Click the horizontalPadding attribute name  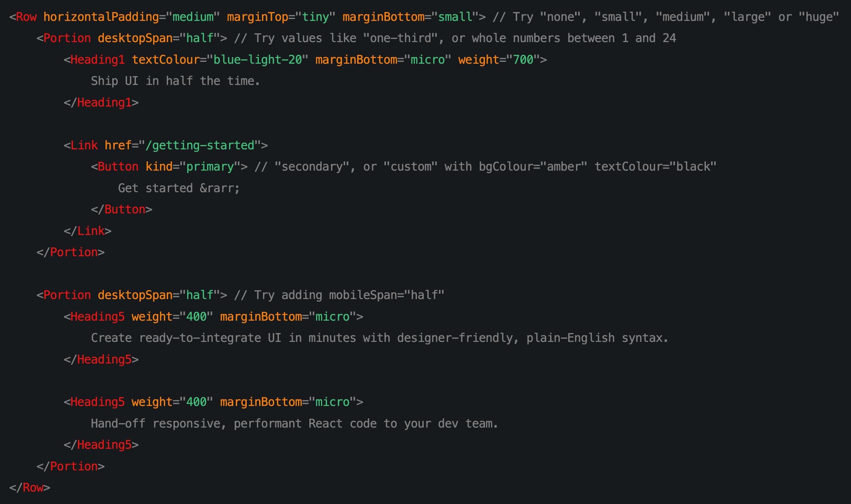click(101, 17)
